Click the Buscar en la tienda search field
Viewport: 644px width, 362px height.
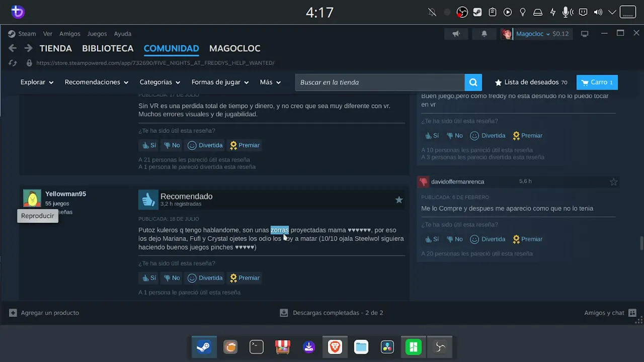pos(380,82)
